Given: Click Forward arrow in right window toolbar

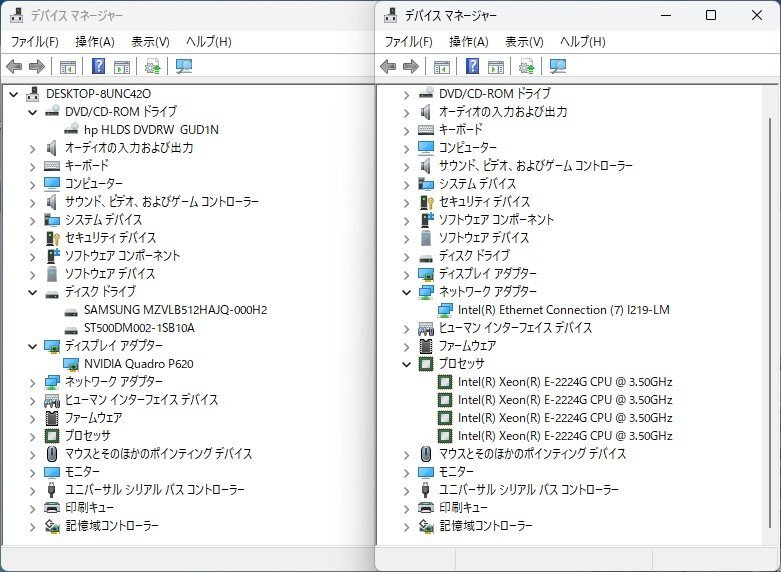Looking at the screenshot, I should (411, 66).
